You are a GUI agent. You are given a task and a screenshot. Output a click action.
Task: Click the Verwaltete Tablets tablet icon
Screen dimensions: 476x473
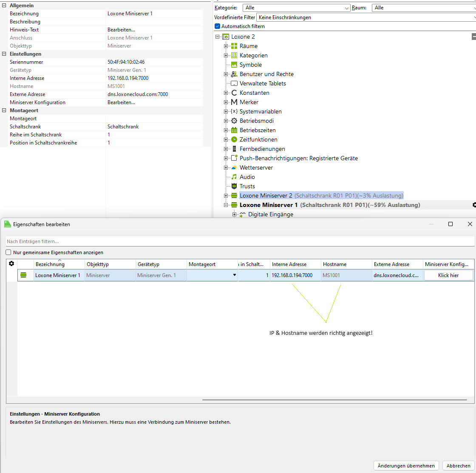tap(234, 83)
